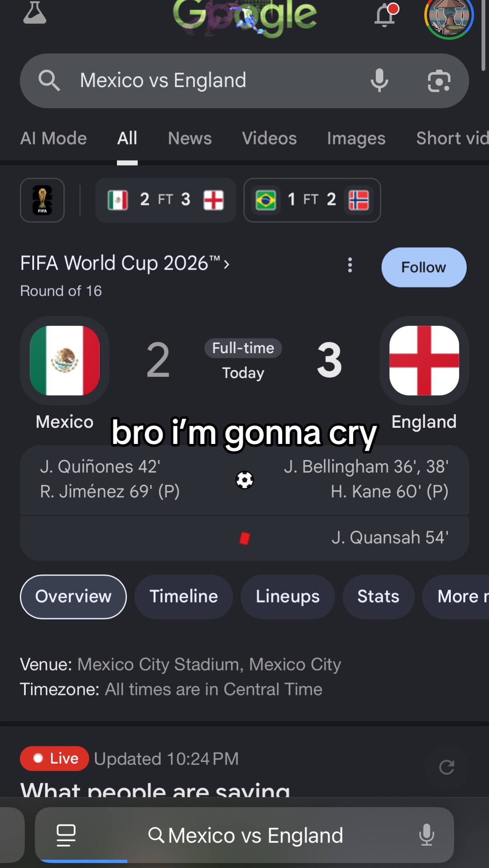Screen dimensions: 489x868
Task: Switch to AI Mode tab
Action: pos(53,138)
